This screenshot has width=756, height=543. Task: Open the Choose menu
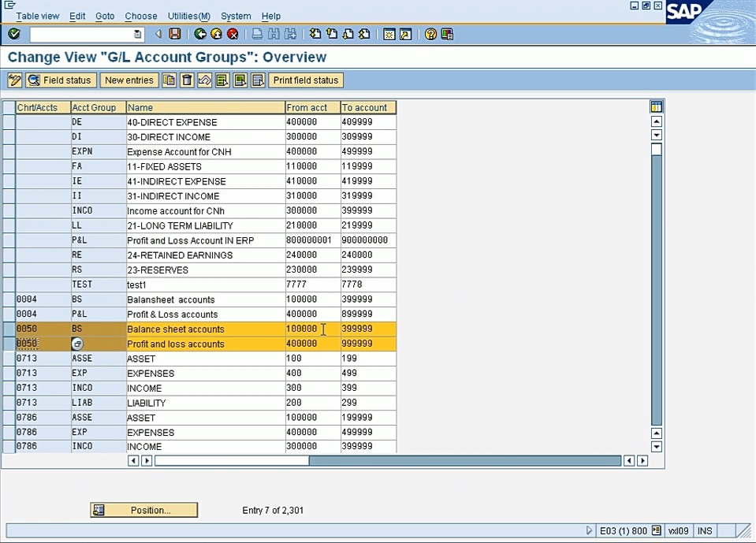141,16
